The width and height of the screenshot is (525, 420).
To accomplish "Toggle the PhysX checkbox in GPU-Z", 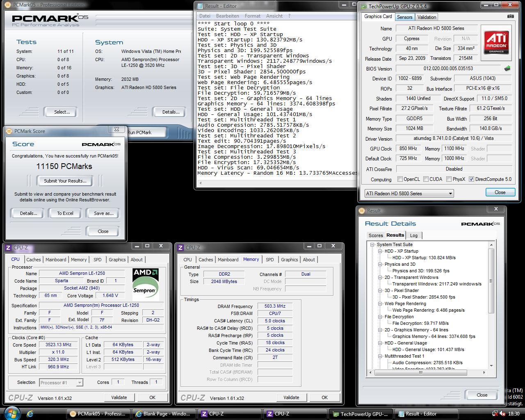I will [449, 179].
